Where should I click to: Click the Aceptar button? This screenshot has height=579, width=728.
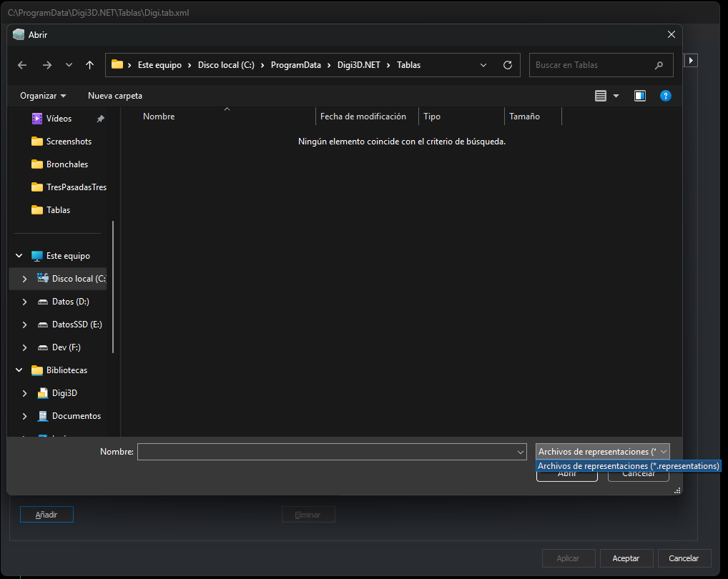pos(626,558)
